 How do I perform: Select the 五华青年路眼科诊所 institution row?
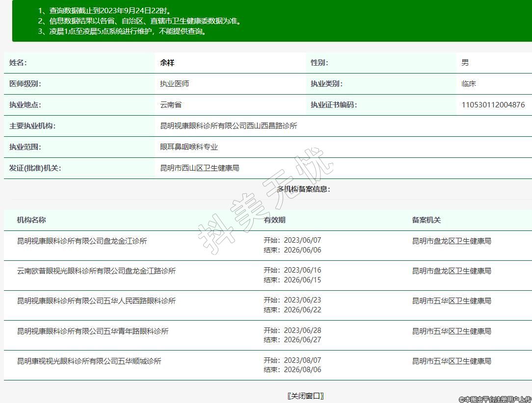point(93,331)
